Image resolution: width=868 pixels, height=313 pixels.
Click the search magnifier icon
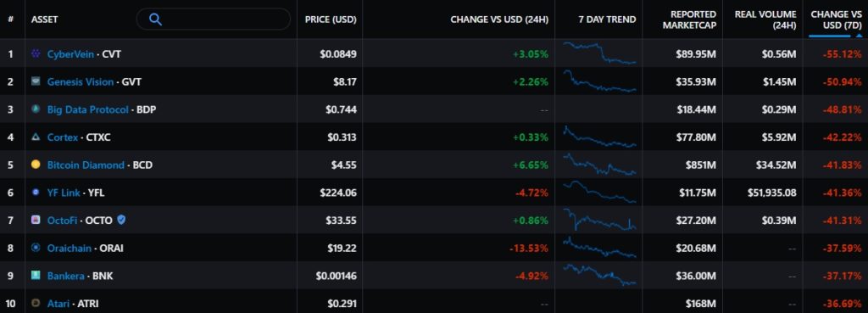tap(156, 20)
